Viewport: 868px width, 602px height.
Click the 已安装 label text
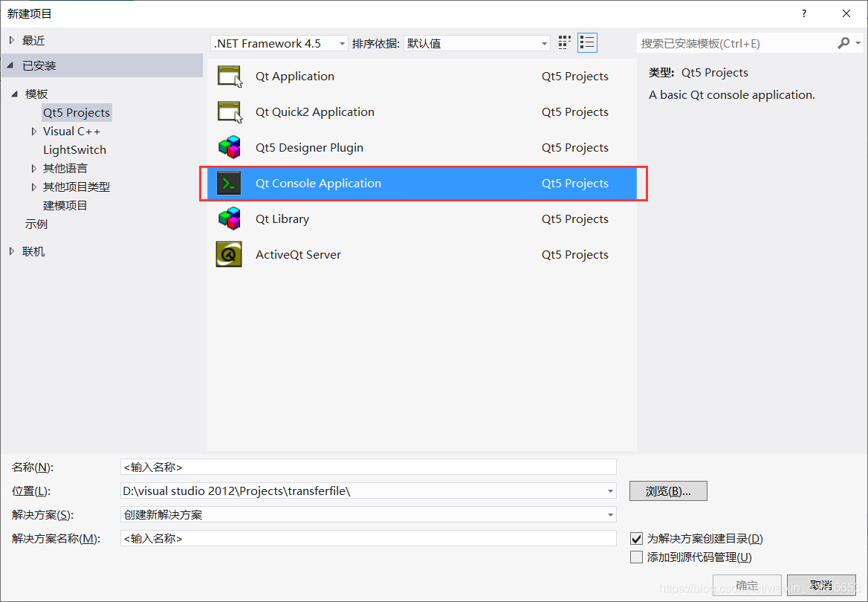coord(39,66)
